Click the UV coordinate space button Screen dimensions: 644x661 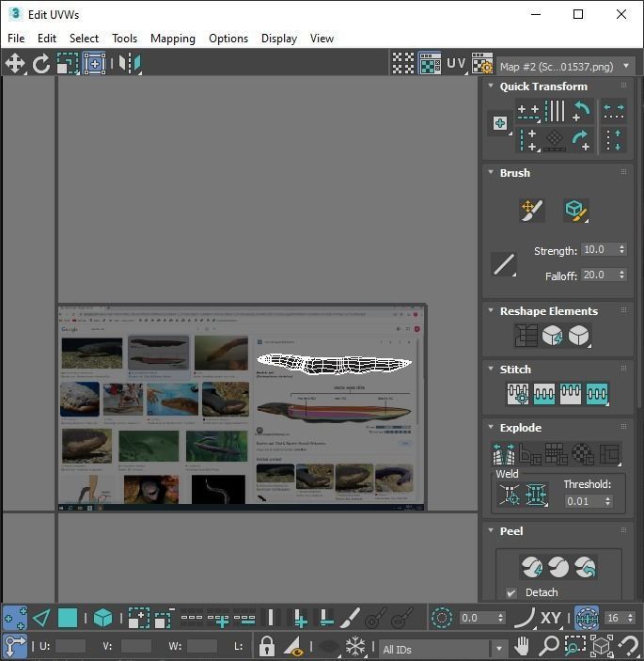click(x=457, y=63)
